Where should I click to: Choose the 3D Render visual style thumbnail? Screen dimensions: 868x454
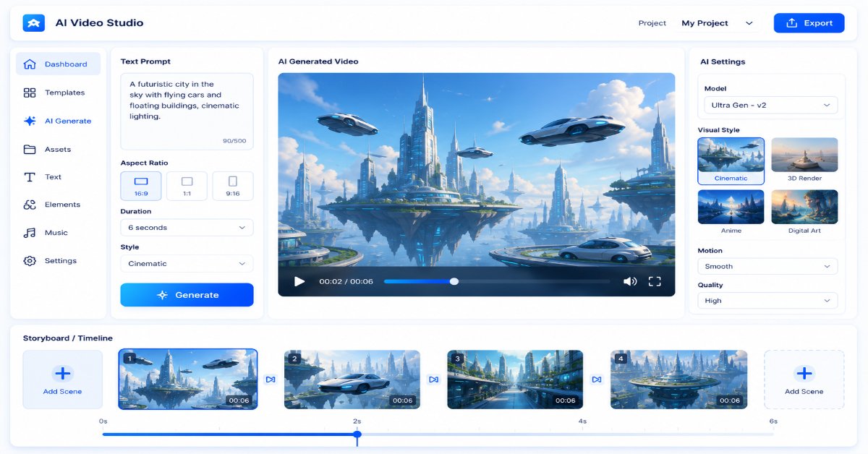804,155
